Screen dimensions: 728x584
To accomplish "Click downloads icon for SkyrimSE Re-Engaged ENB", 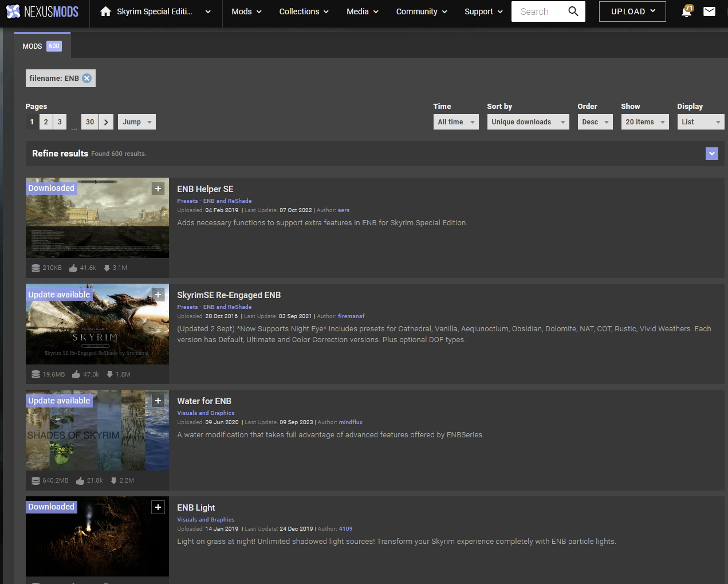I will [x=109, y=374].
